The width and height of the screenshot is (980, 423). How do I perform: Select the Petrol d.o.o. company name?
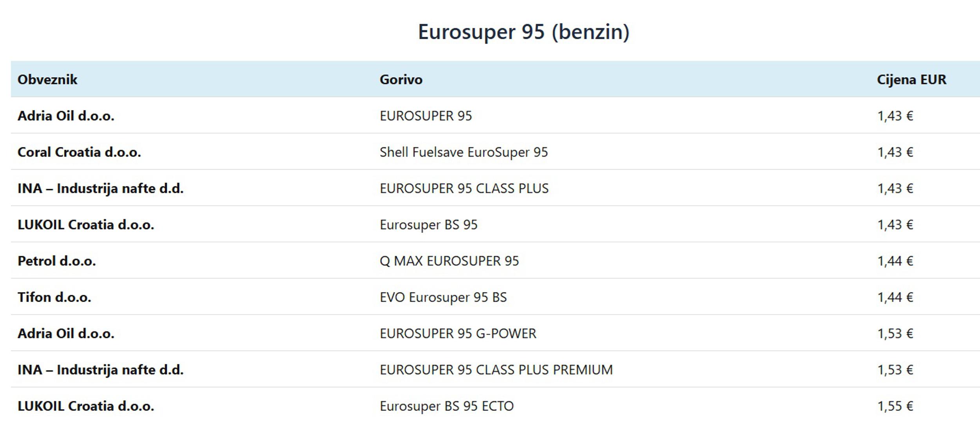pyautogui.click(x=57, y=261)
